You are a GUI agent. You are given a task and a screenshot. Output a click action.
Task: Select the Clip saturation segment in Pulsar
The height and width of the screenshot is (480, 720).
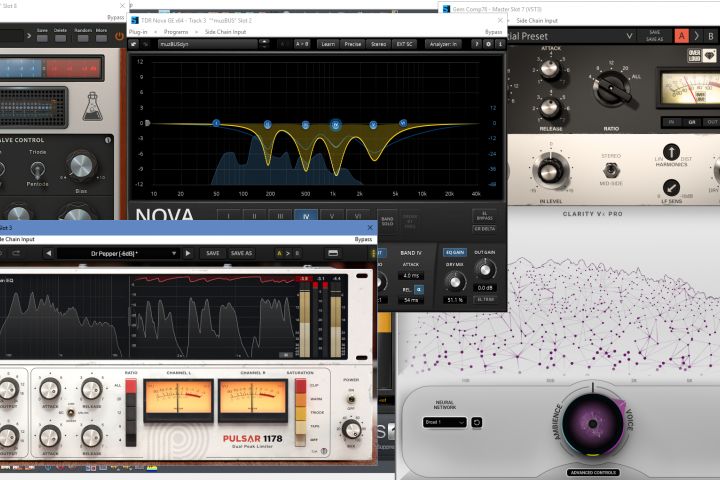tap(300, 386)
